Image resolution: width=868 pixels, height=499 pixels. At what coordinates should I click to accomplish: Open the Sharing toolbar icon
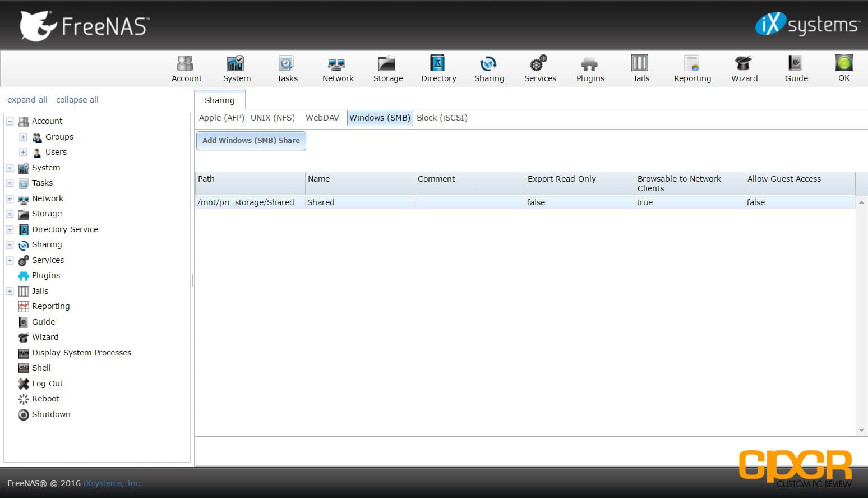pos(489,69)
